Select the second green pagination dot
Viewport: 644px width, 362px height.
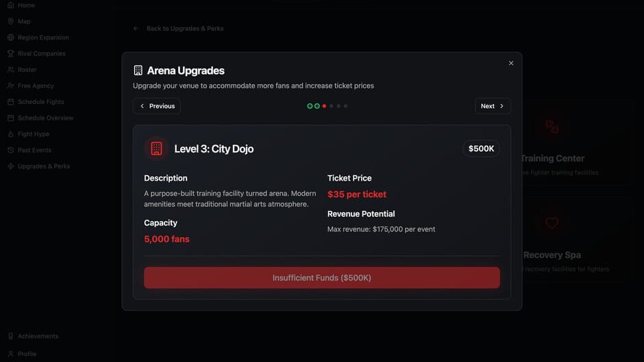pyautogui.click(x=317, y=106)
